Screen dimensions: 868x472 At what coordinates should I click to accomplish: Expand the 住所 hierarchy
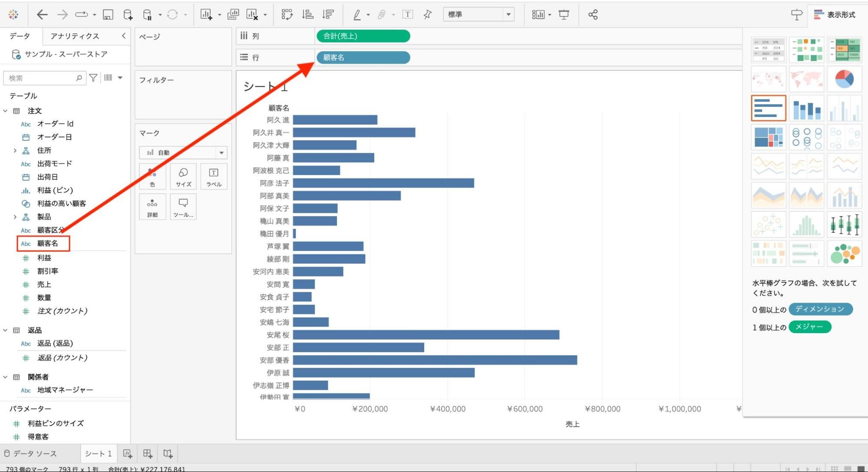click(x=15, y=150)
